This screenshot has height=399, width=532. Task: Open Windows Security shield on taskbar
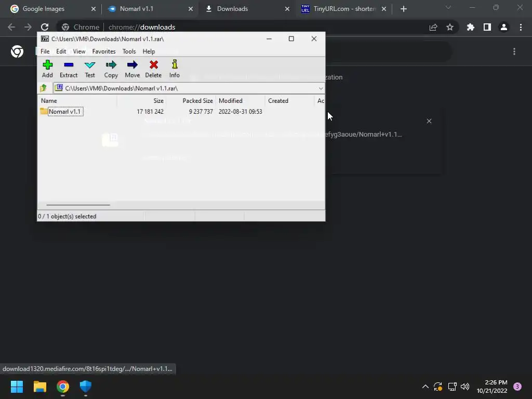point(86,387)
